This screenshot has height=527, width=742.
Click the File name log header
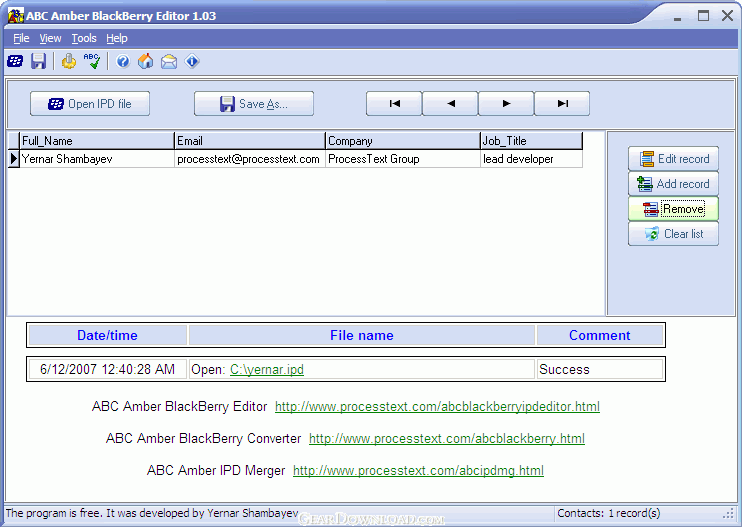coord(362,335)
